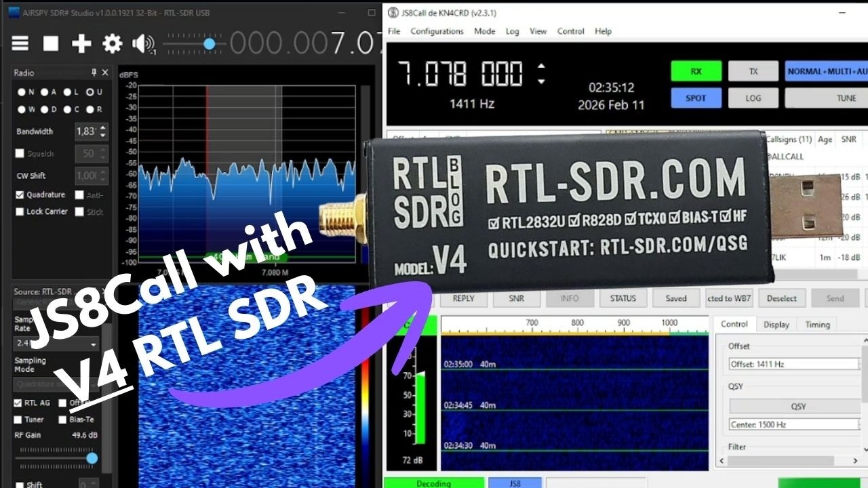Viewport: 868px width, 488px height.
Task: Open the View menu
Action: coord(538,31)
